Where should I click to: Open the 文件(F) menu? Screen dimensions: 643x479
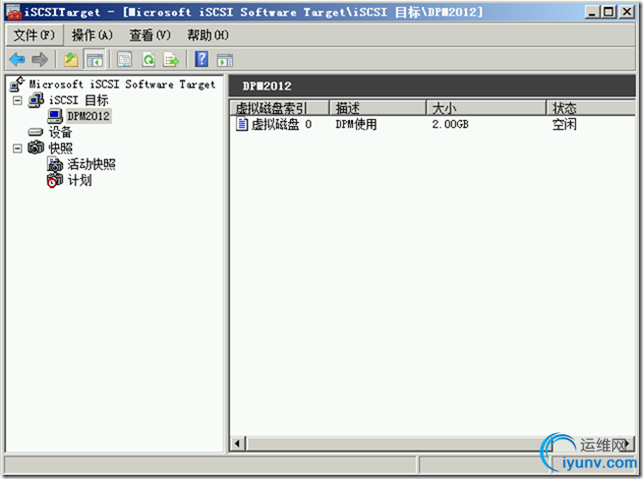tap(34, 35)
